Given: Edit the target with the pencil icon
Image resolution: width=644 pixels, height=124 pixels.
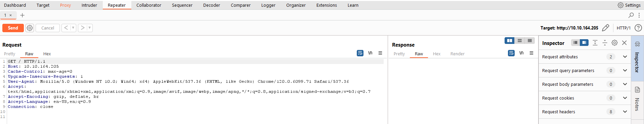Looking at the screenshot, I should click(x=606, y=28).
